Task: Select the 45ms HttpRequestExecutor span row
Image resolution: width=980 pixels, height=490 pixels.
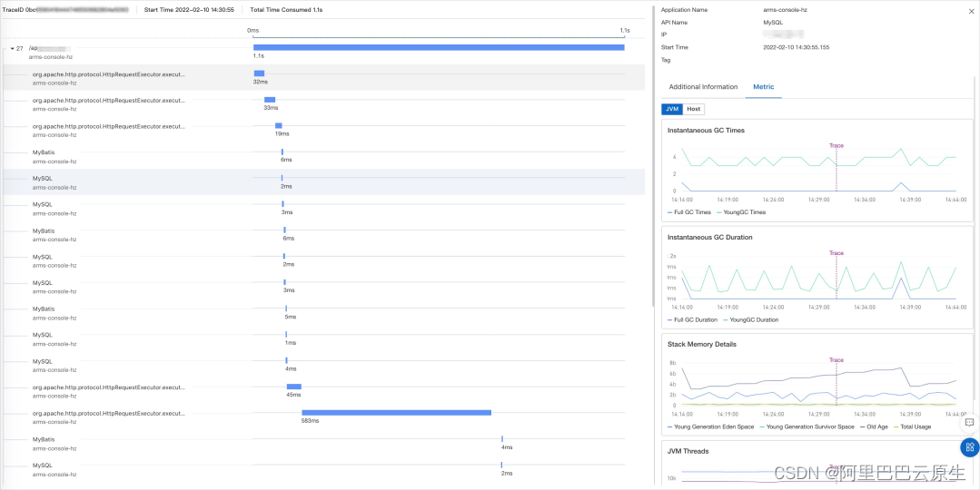Action: (109, 391)
